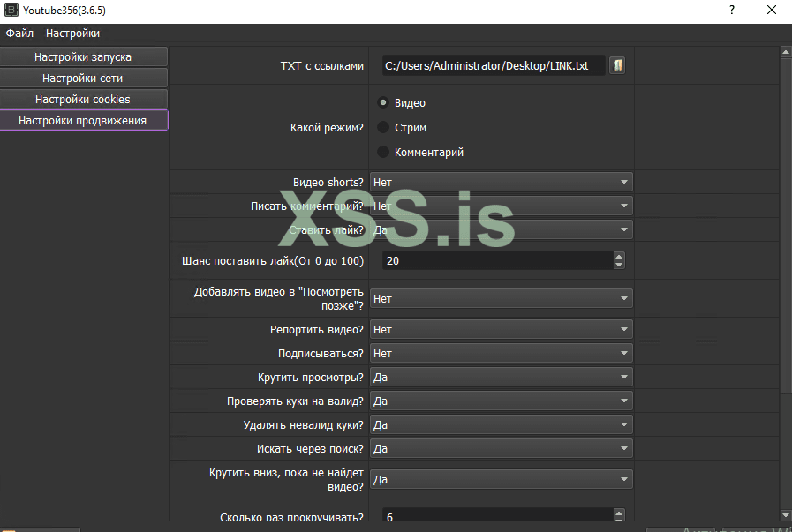The image size is (792, 532).
Task: Click the TXT с ссылками label
Action: (321, 65)
